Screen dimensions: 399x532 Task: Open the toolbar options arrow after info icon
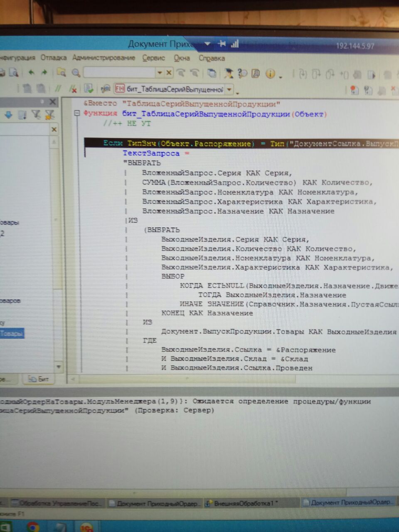(x=281, y=77)
